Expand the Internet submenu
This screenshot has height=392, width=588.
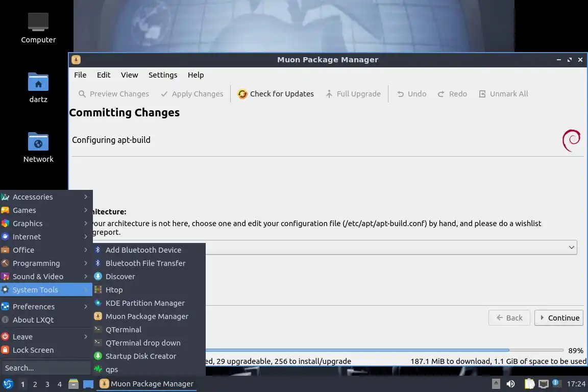46,237
